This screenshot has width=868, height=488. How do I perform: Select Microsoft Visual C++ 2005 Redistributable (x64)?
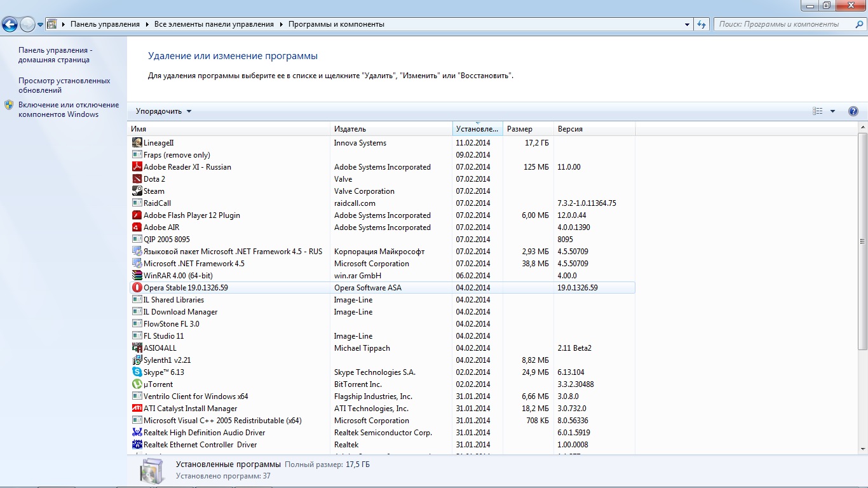(382, 421)
